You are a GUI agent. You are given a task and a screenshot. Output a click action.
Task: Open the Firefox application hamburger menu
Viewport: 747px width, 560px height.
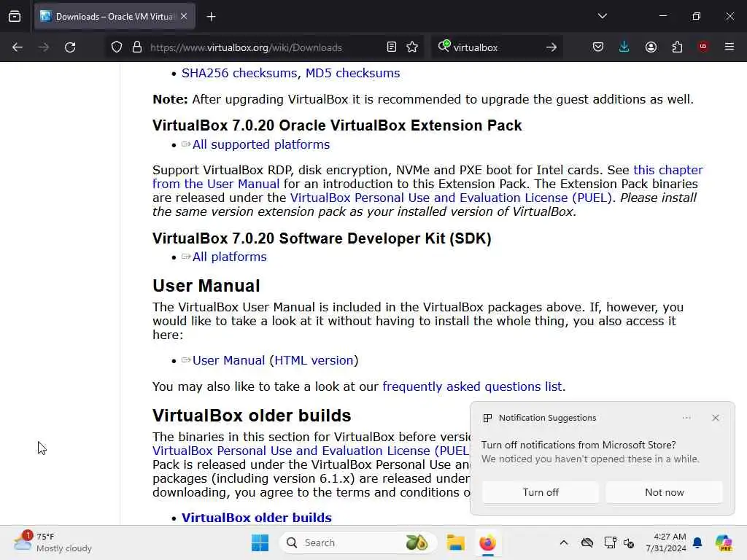729,47
